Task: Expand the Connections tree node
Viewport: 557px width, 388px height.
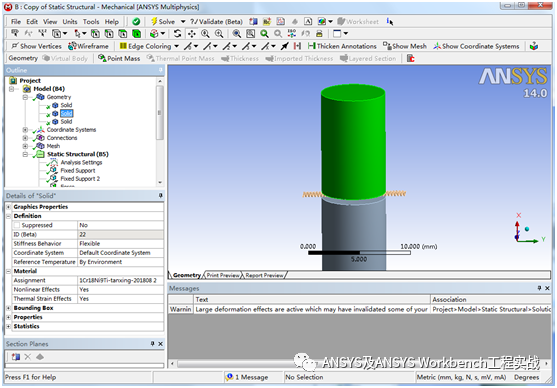Action: [25, 138]
